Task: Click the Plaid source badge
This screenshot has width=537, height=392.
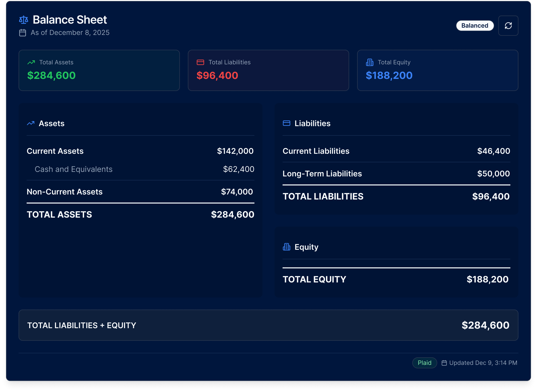Action: click(x=424, y=363)
